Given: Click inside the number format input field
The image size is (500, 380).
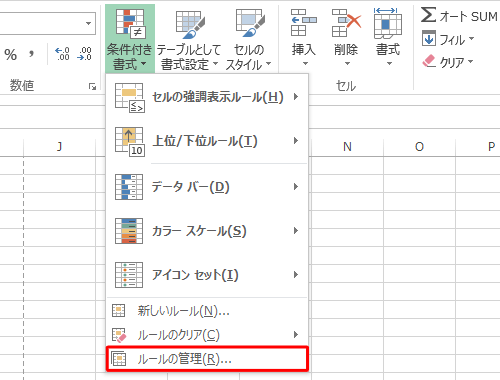Looking at the screenshot, I should tap(41, 23).
